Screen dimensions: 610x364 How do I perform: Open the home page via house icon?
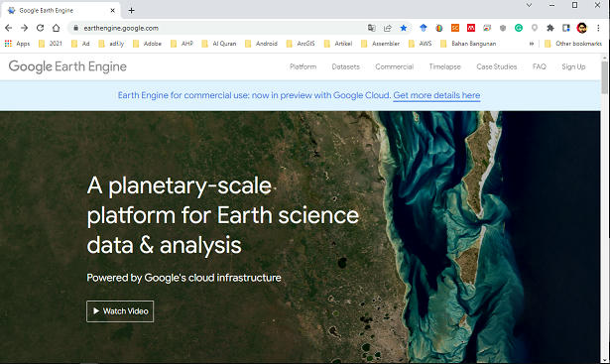point(56,28)
